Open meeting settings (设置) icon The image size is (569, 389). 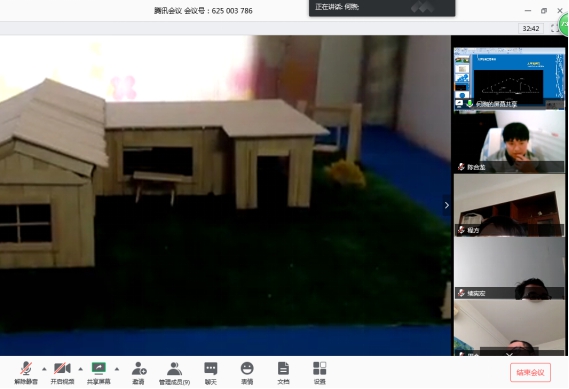point(320,373)
